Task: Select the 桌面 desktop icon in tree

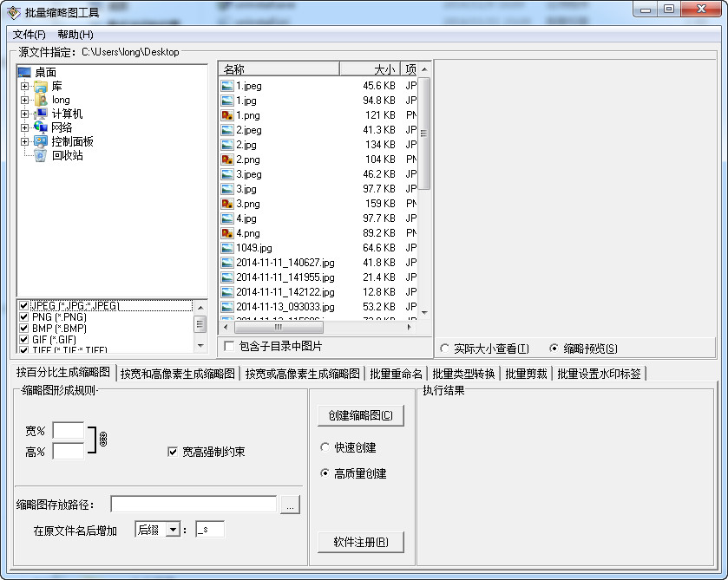Action: click(x=24, y=73)
